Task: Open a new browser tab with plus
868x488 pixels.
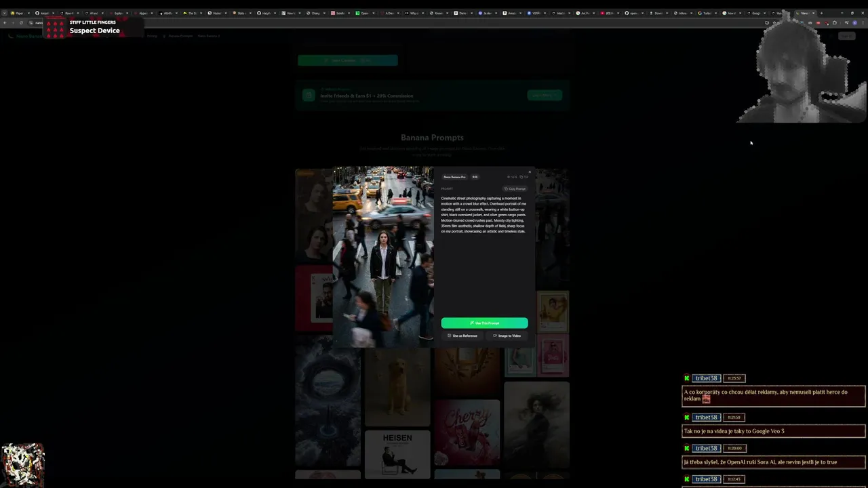Action: click(821, 13)
